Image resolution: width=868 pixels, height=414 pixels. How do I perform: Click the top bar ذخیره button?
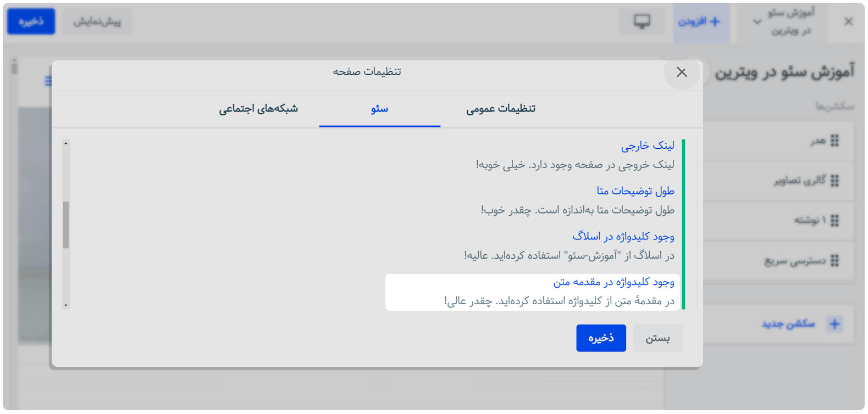31,21
